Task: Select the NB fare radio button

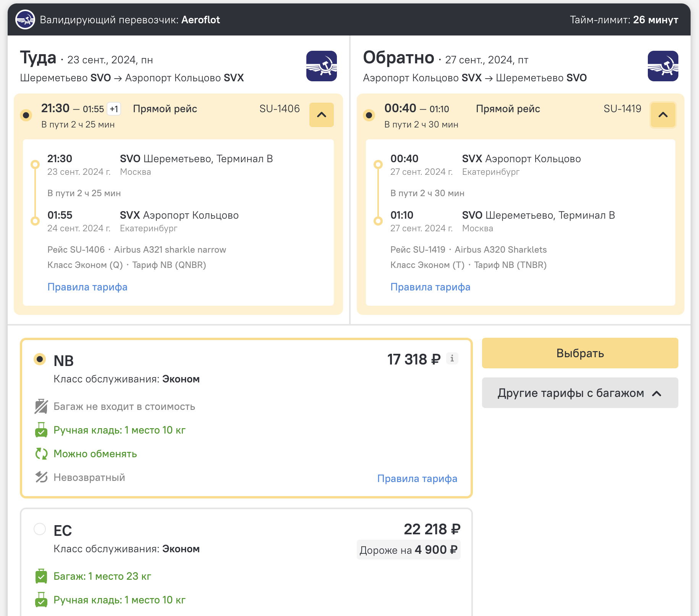Action: pos(40,359)
